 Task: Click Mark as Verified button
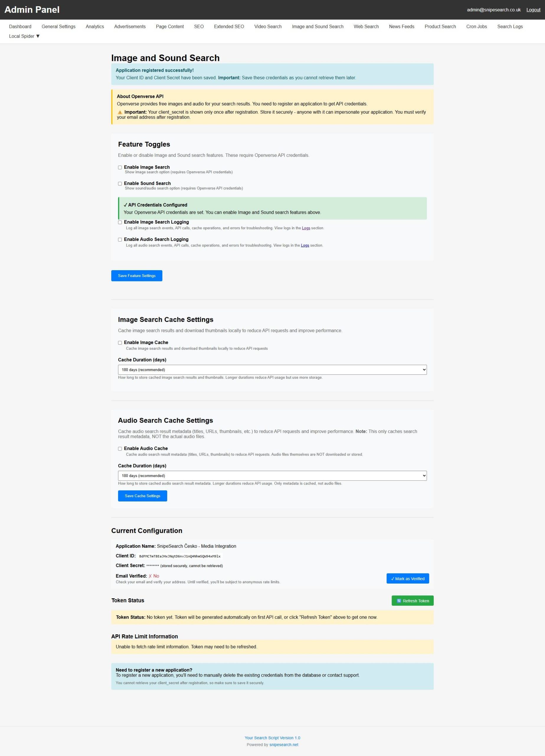[407, 579]
